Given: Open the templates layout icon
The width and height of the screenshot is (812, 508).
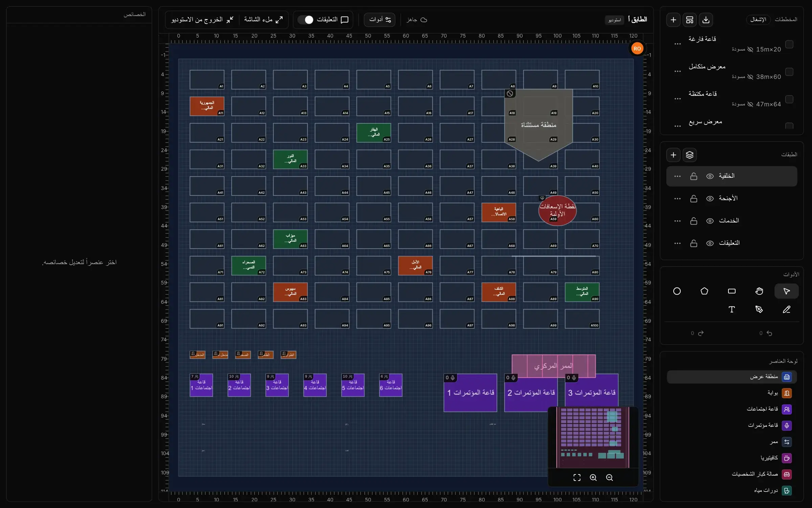Looking at the screenshot, I should coord(690,20).
